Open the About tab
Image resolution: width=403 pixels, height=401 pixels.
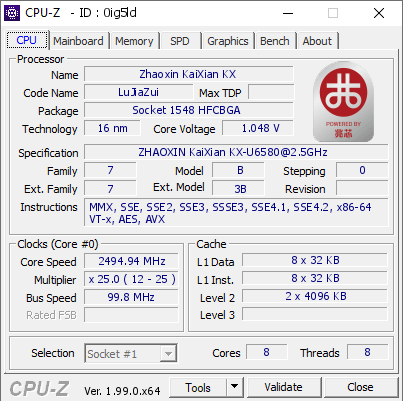tap(317, 41)
